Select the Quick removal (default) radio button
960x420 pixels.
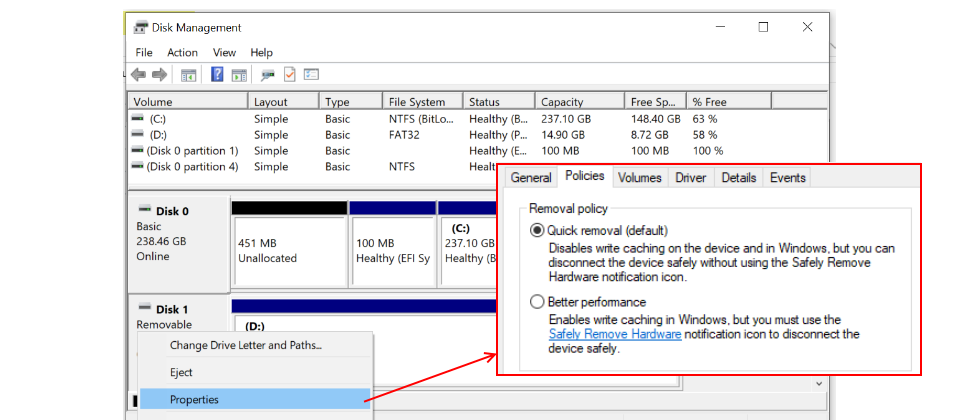point(538,230)
